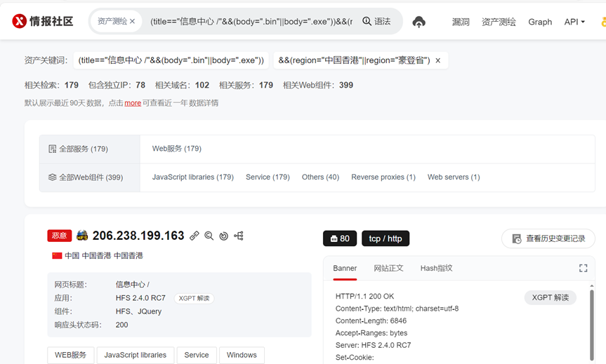Click the 恶意 malicious tag
The height and width of the screenshot is (364, 606).
[60, 236]
